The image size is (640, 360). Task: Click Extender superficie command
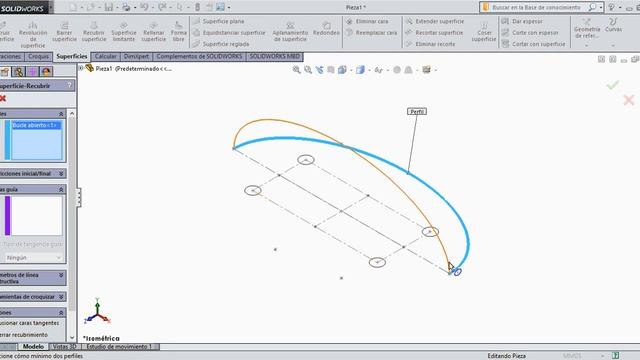click(x=435, y=21)
